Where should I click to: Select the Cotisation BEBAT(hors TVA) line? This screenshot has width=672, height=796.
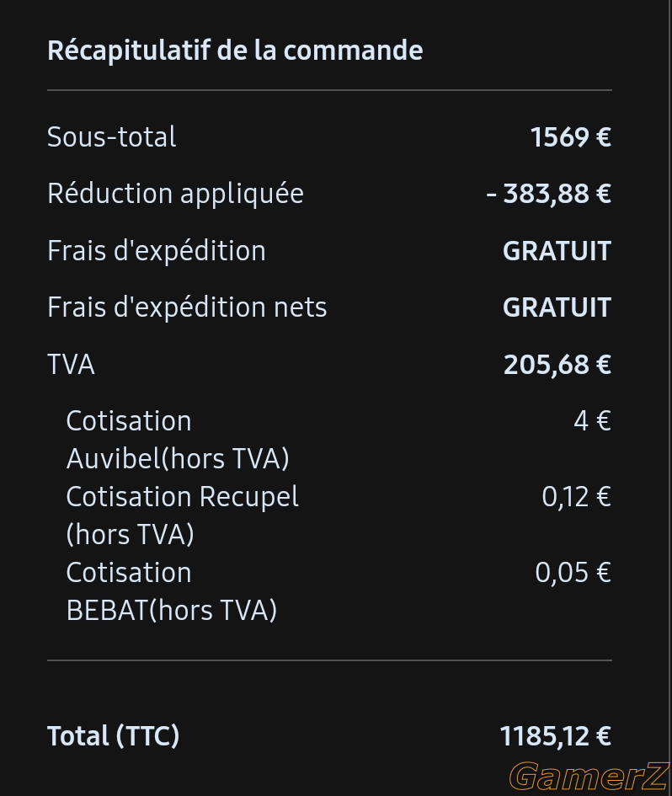172,591
